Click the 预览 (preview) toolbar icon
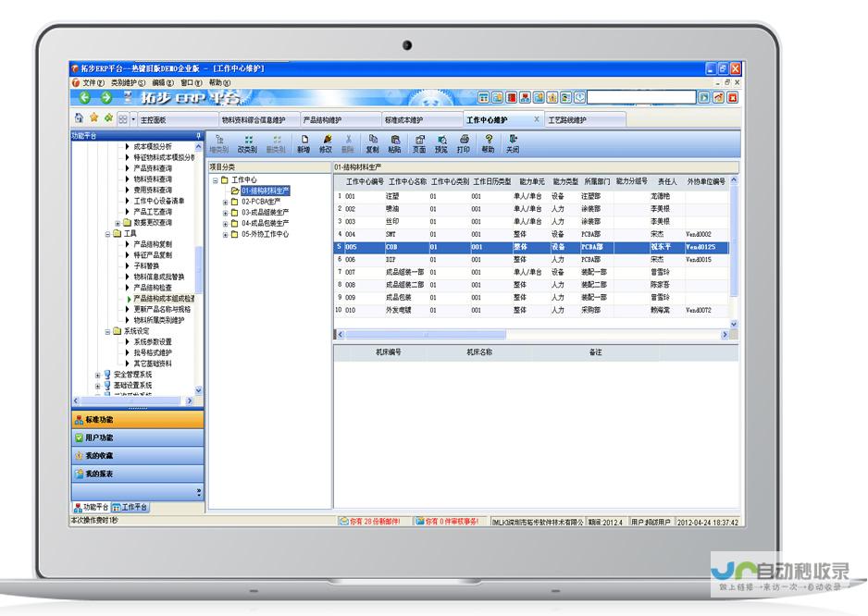Image resolution: width=868 pixels, height=616 pixels. (441, 144)
